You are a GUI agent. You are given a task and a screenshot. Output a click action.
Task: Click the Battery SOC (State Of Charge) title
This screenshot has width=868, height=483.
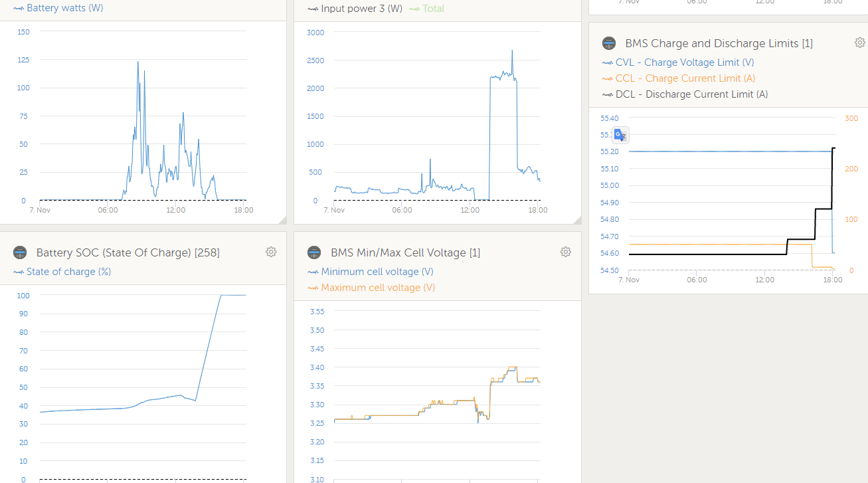(128, 252)
